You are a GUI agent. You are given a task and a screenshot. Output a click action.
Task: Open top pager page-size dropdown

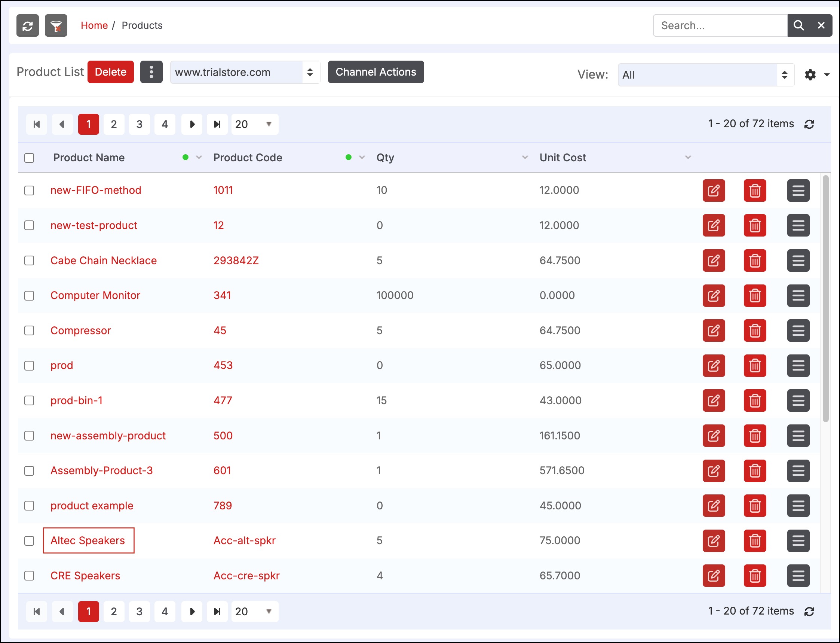[x=255, y=124]
